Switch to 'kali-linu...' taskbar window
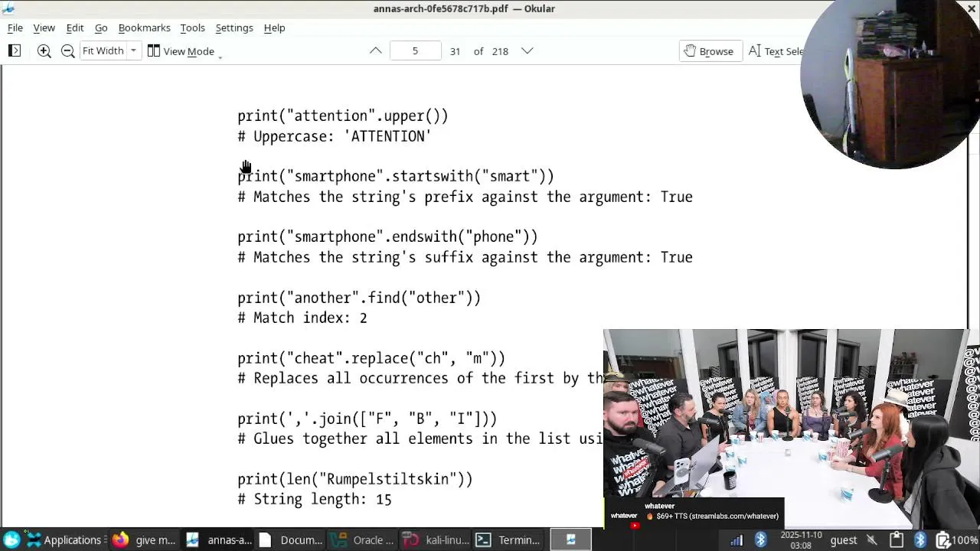This screenshot has width=980, height=551. coord(436,540)
